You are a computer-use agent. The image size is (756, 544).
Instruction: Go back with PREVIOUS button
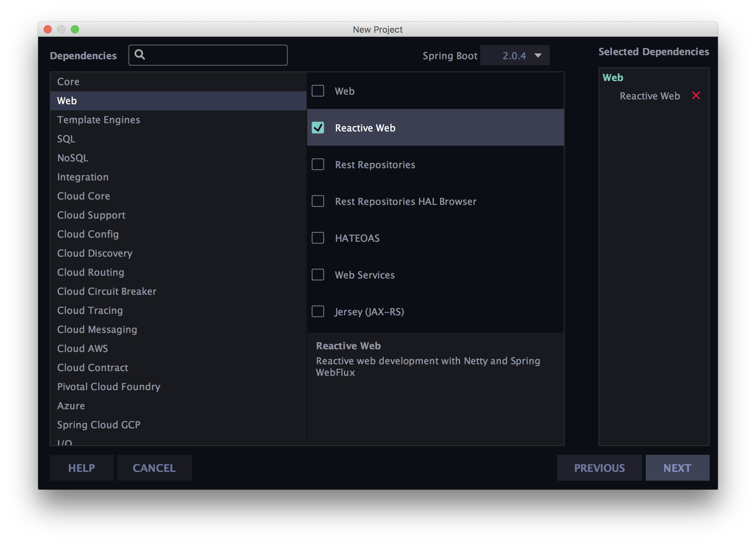(599, 468)
